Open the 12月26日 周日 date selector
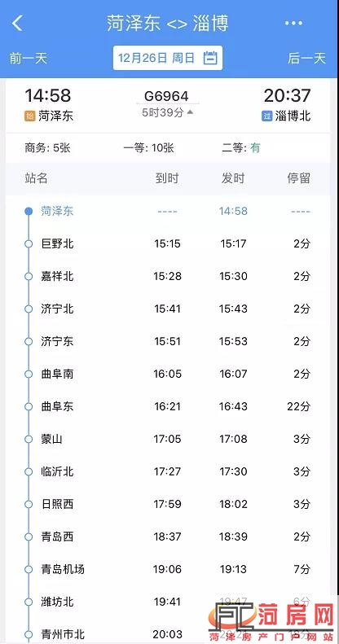The width and height of the screenshot is (339, 644). pyautogui.click(x=168, y=58)
